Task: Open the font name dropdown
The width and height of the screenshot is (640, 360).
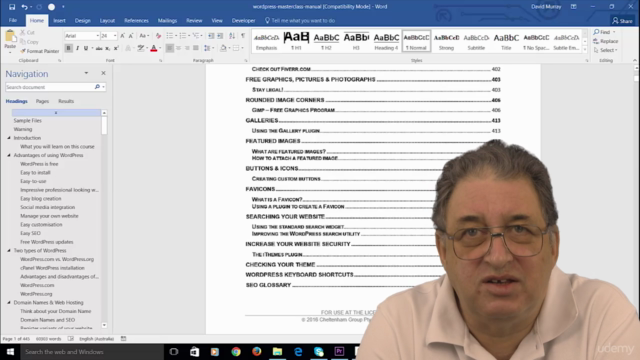Action: click(98, 36)
